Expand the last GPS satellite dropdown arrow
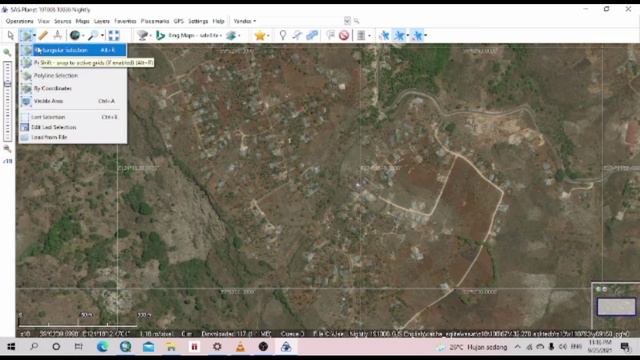This screenshot has width=640, height=360. [426, 36]
